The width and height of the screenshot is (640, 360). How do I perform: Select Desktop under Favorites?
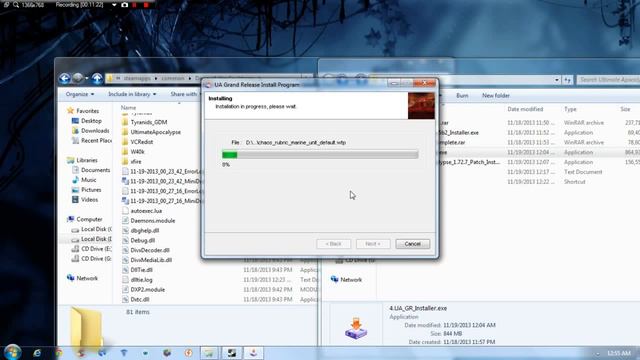pos(87,121)
